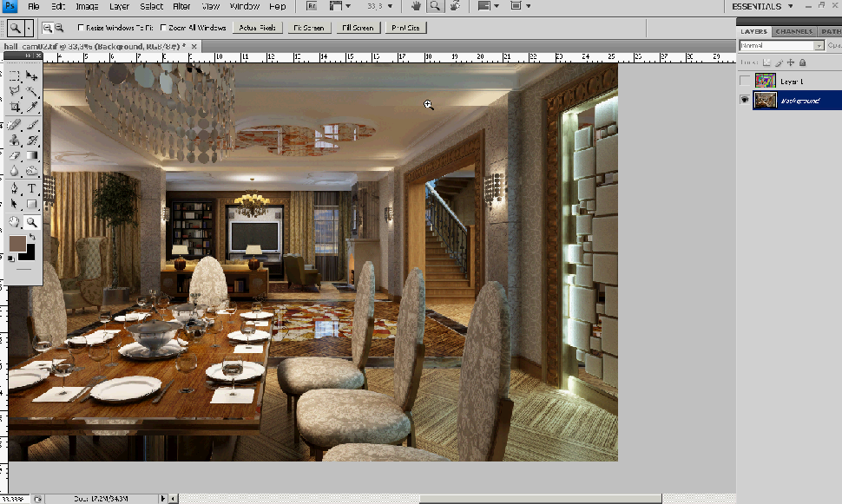Select the Blur tool
The image size is (842, 504).
pyautogui.click(x=15, y=171)
